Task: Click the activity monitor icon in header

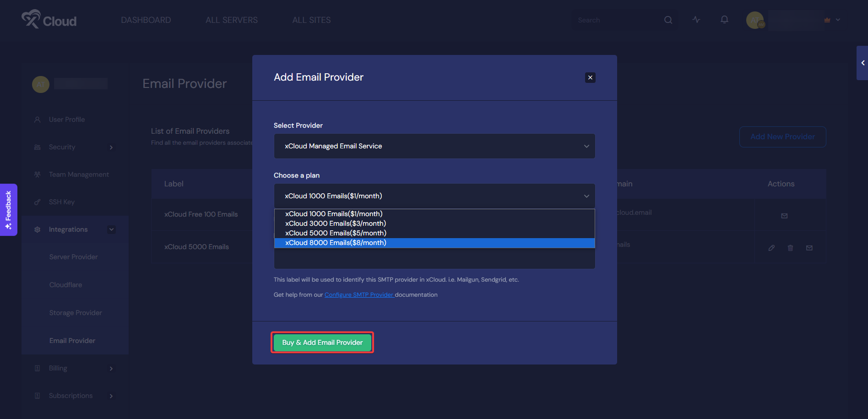Action: pos(696,20)
